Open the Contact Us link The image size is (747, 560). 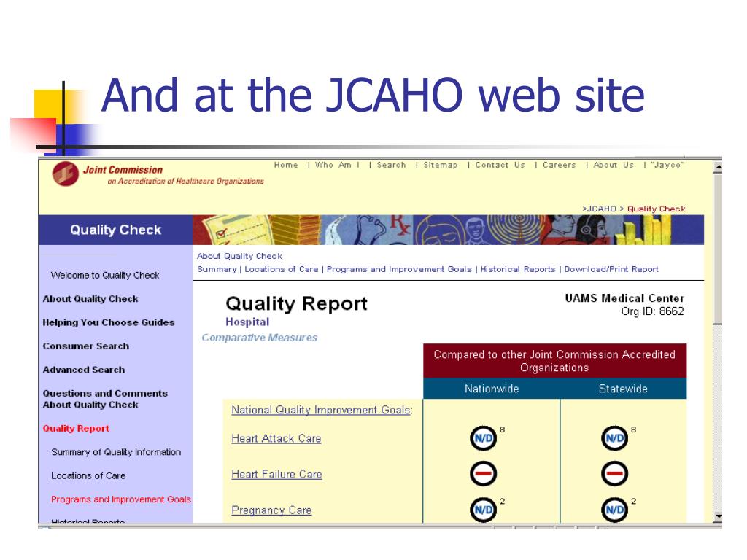tap(500, 165)
